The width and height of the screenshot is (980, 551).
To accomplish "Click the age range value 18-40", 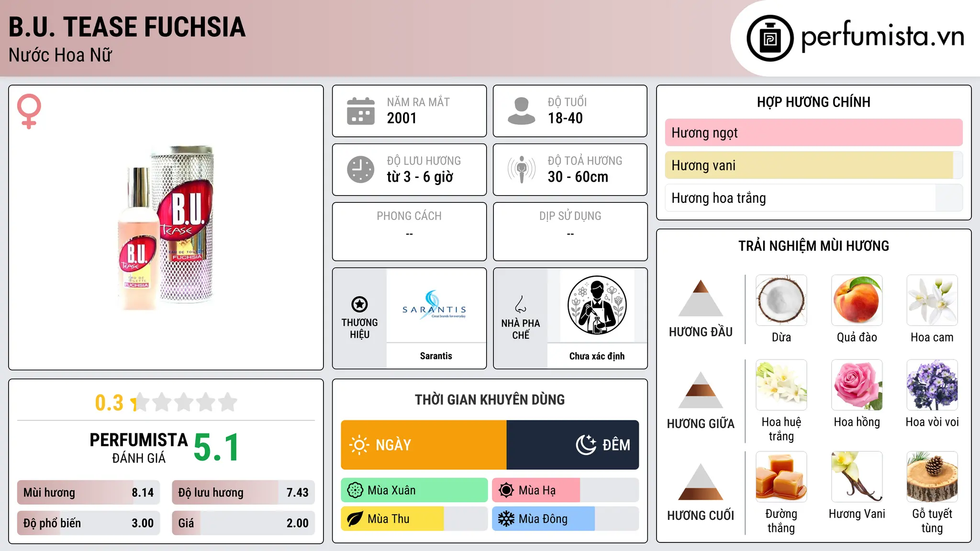I will click(565, 118).
